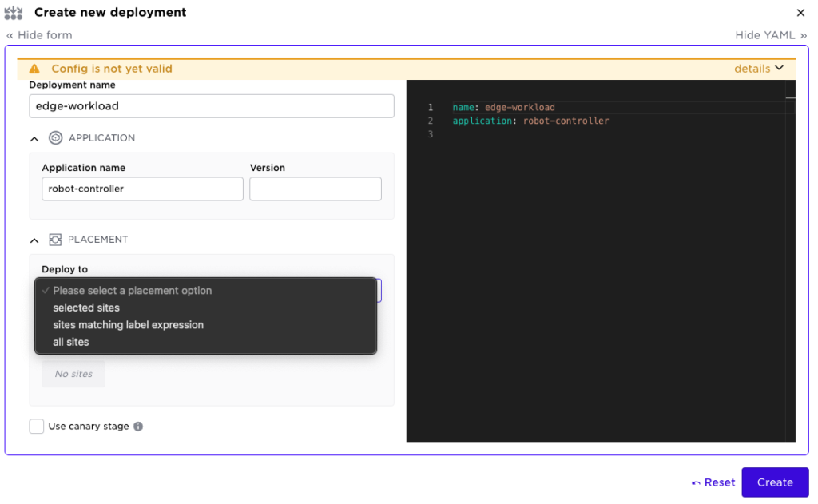The height and width of the screenshot is (504, 818).
Task: Click the PLACEMENT section icon
Action: pyautogui.click(x=55, y=240)
